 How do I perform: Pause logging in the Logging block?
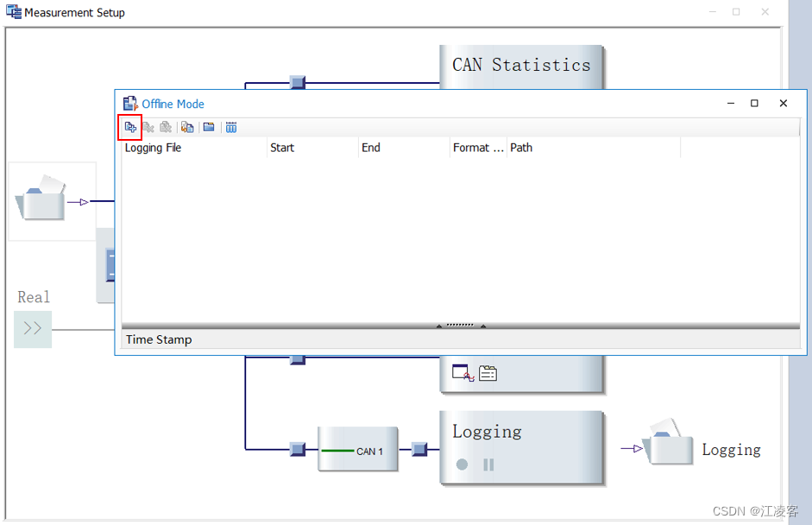click(488, 465)
